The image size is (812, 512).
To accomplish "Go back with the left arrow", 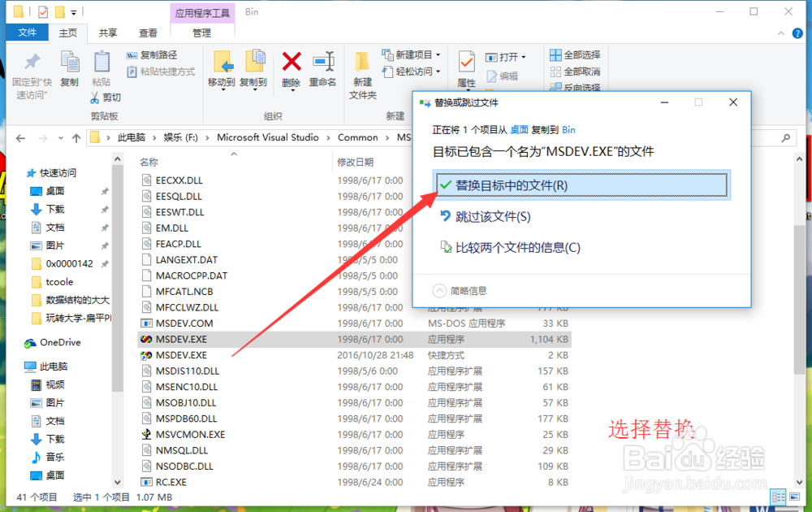I will [20, 138].
